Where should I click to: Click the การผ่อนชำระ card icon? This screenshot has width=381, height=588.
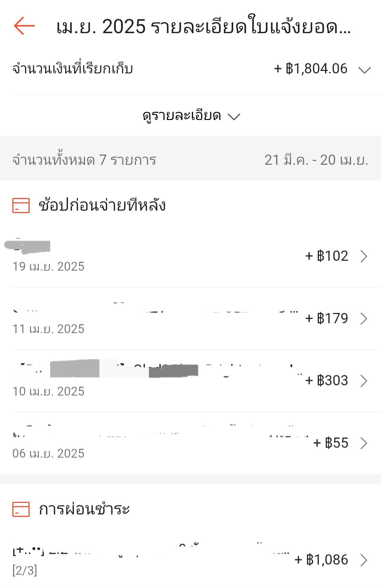pyautogui.click(x=21, y=509)
